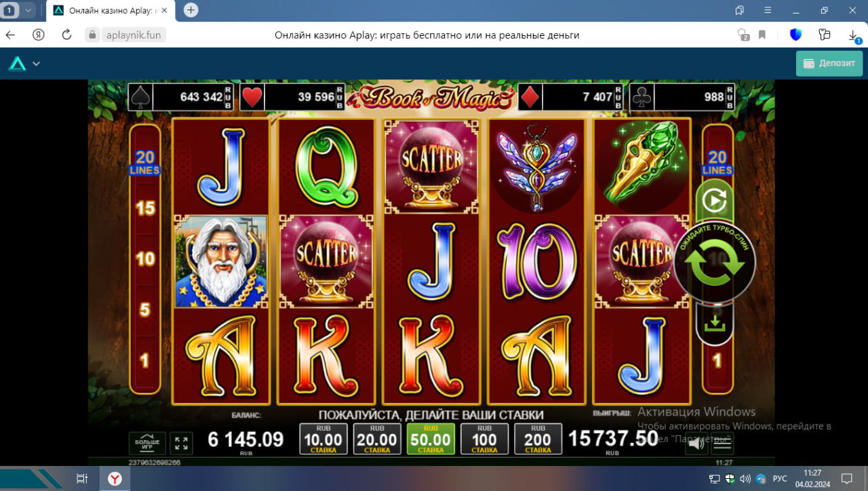Expand the tab group dropdown arrow

[28, 10]
